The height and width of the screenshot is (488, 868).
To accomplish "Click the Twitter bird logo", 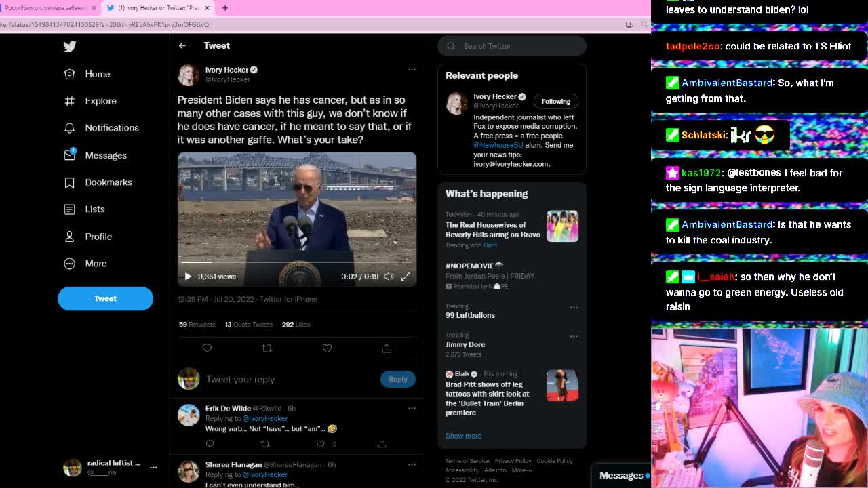I will coord(70,46).
